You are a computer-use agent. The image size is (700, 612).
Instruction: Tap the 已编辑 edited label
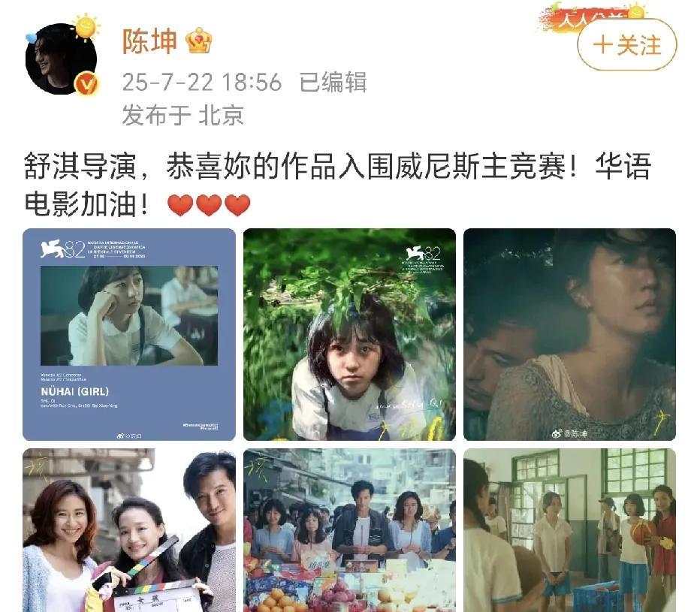tap(333, 82)
